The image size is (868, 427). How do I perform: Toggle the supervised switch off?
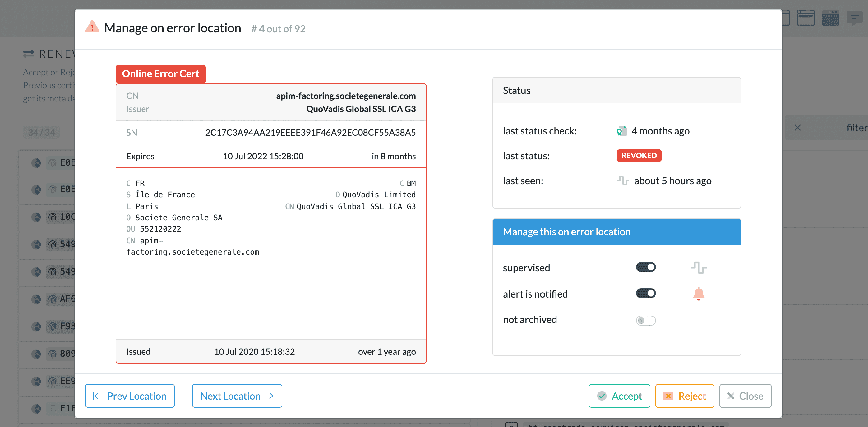646,267
